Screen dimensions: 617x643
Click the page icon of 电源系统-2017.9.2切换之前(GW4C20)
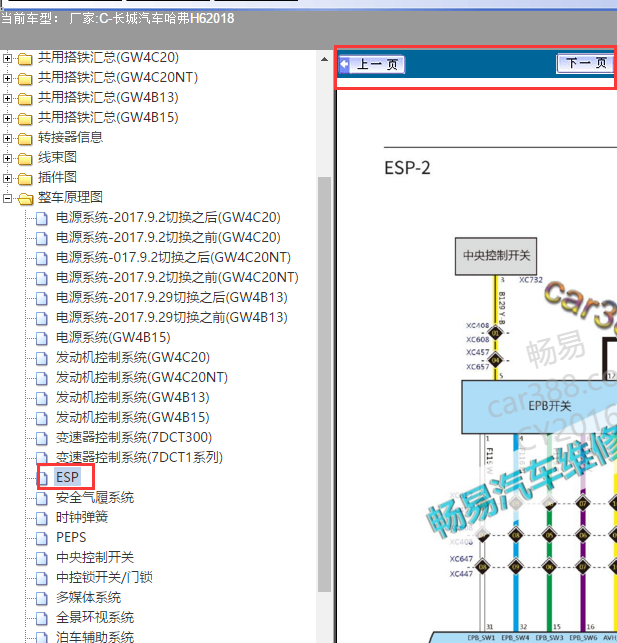[41, 239]
